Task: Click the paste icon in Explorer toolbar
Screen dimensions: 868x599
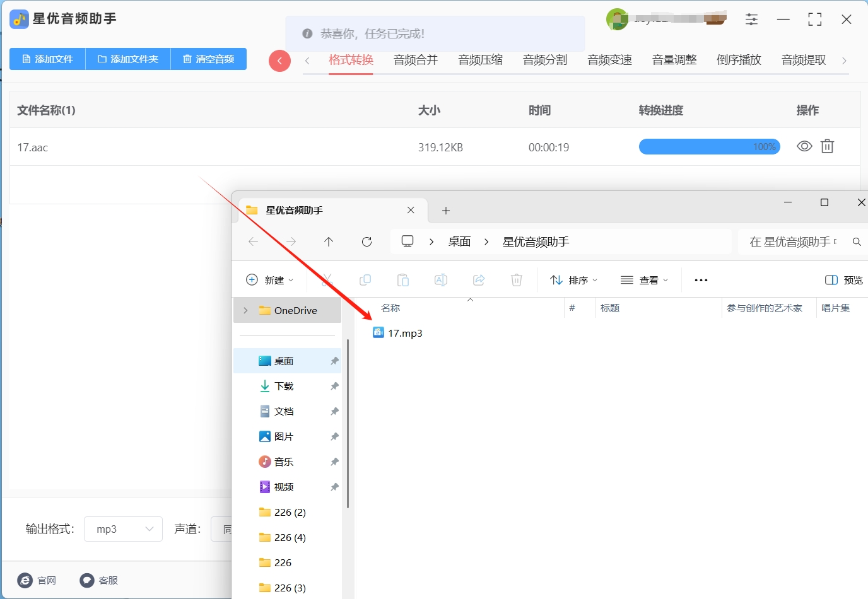Action: point(403,280)
